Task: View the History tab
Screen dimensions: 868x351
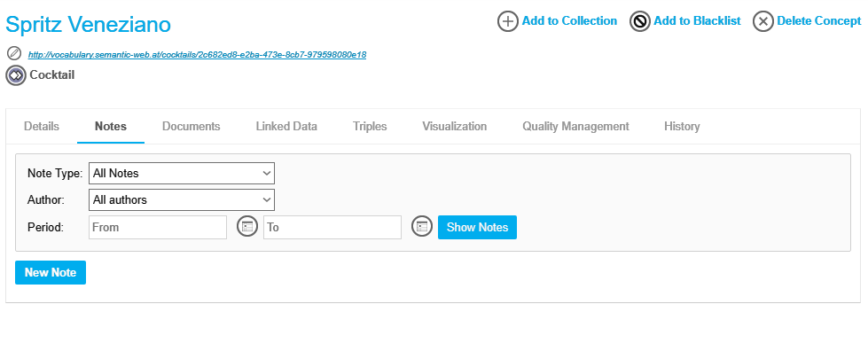Action: click(x=682, y=126)
